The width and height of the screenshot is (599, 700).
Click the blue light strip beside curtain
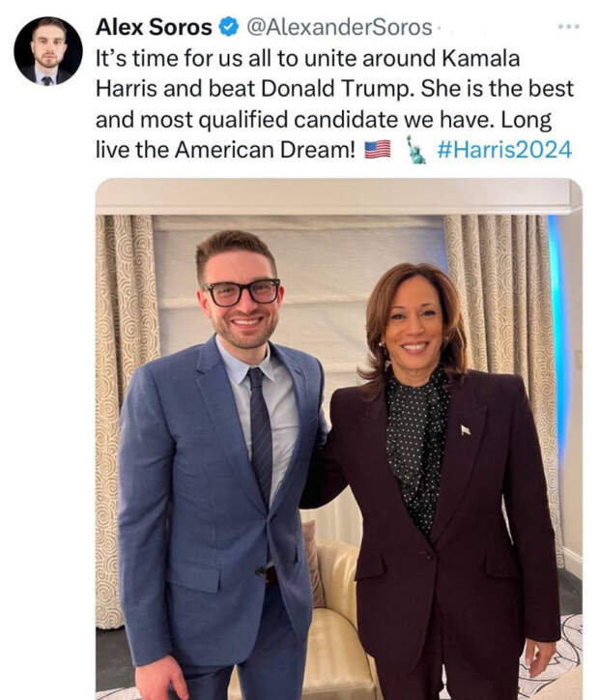(557, 339)
